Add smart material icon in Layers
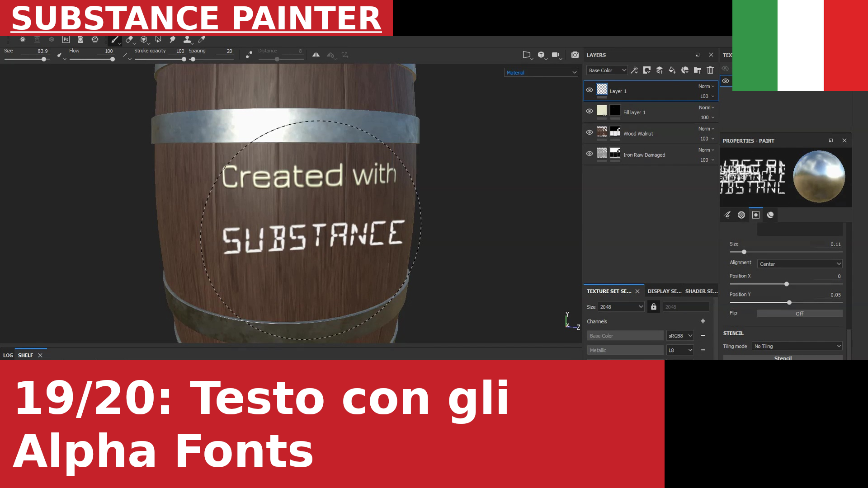 coord(685,70)
